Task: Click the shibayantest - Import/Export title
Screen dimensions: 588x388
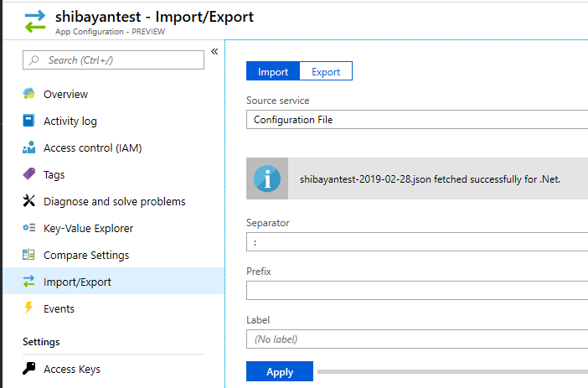Action: pyautogui.click(x=154, y=17)
